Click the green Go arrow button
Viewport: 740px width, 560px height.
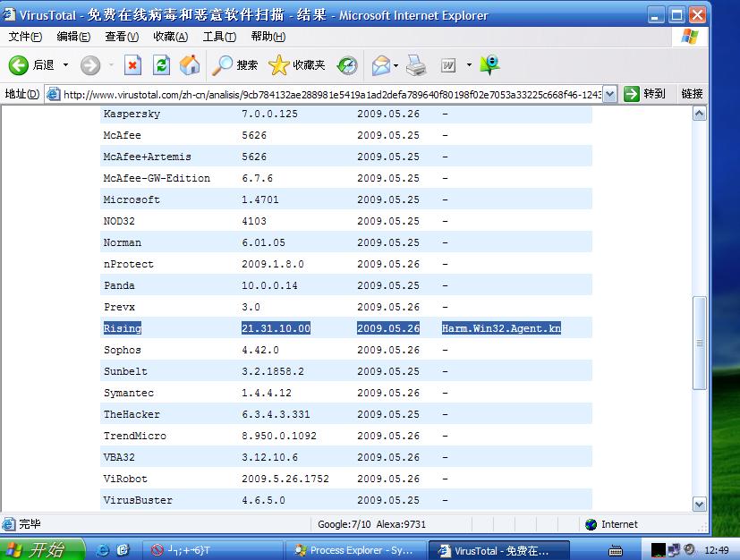click(632, 94)
